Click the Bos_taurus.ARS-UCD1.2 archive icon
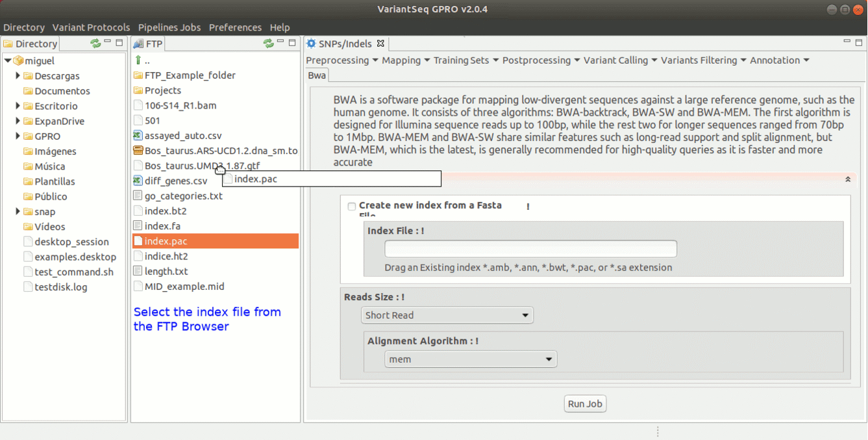Screen dimensions: 868x440 pos(138,151)
